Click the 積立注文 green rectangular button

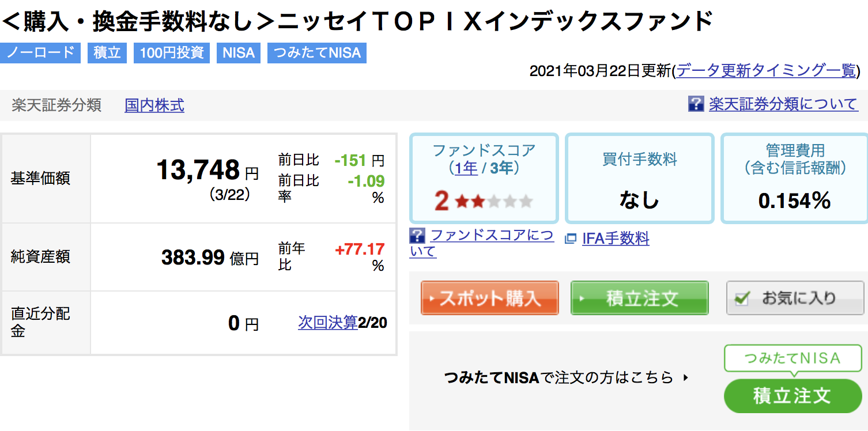point(639,298)
